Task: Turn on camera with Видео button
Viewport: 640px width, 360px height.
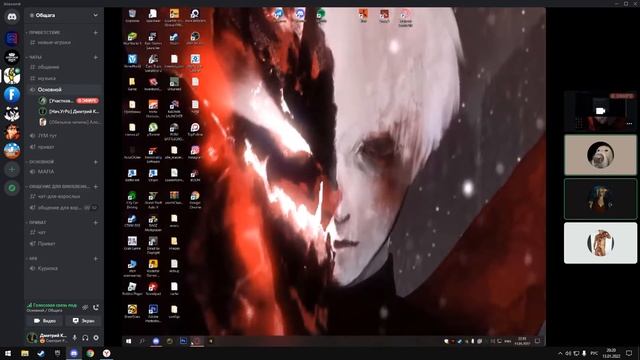Action: pos(44,321)
